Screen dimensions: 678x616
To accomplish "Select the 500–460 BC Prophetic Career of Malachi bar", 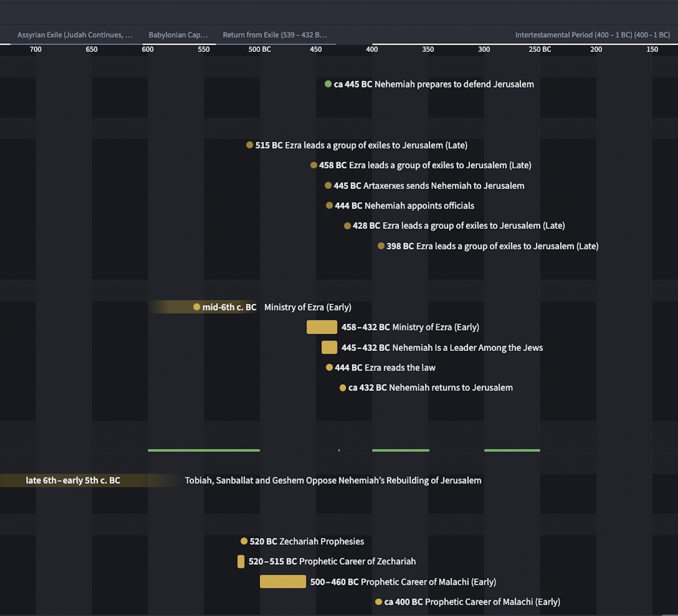I will point(283,582).
